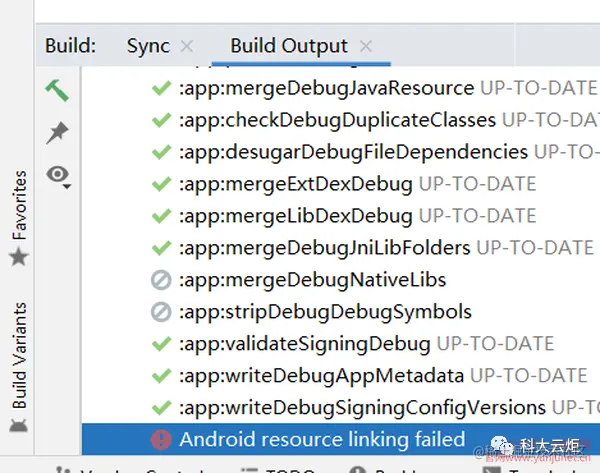
Task: Select the :app:desugarDebugFileDependencies task
Action: [354, 152]
